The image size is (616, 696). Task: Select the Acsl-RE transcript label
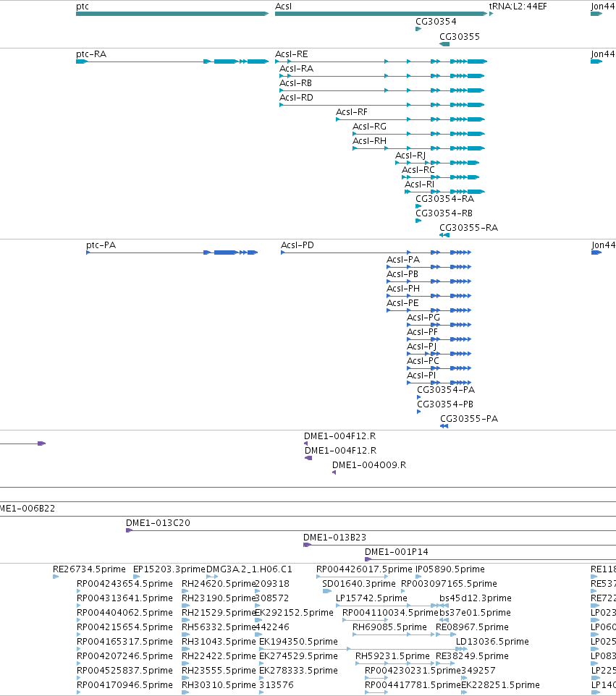click(x=291, y=54)
